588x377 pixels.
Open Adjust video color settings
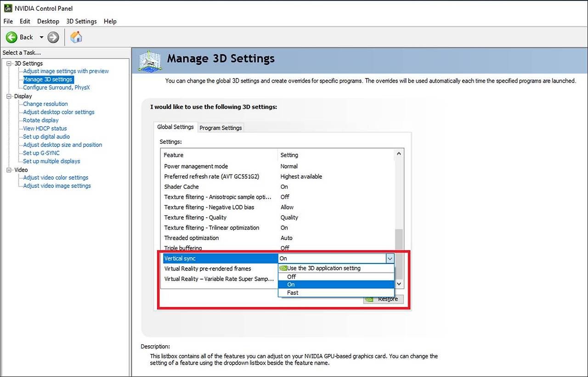tap(56, 178)
